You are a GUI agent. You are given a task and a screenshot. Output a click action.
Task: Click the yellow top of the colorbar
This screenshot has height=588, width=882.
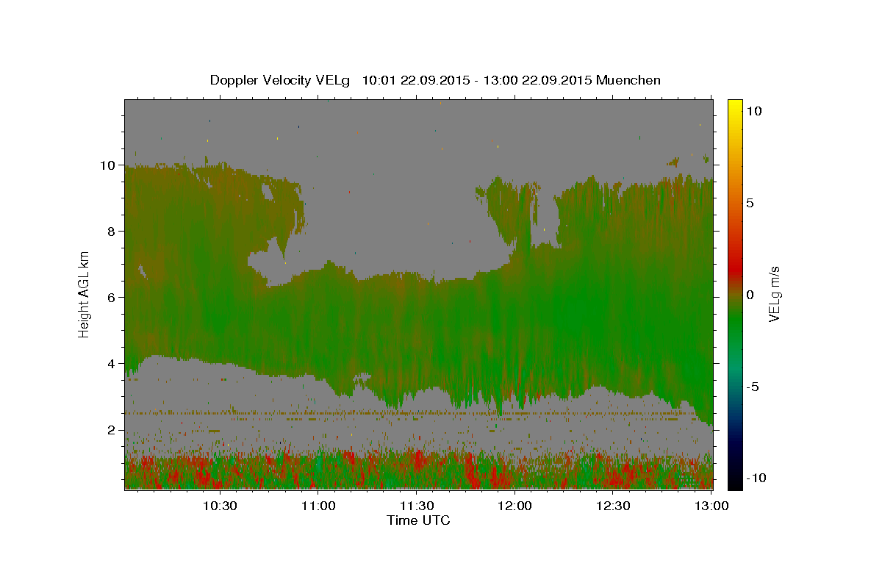(x=735, y=107)
